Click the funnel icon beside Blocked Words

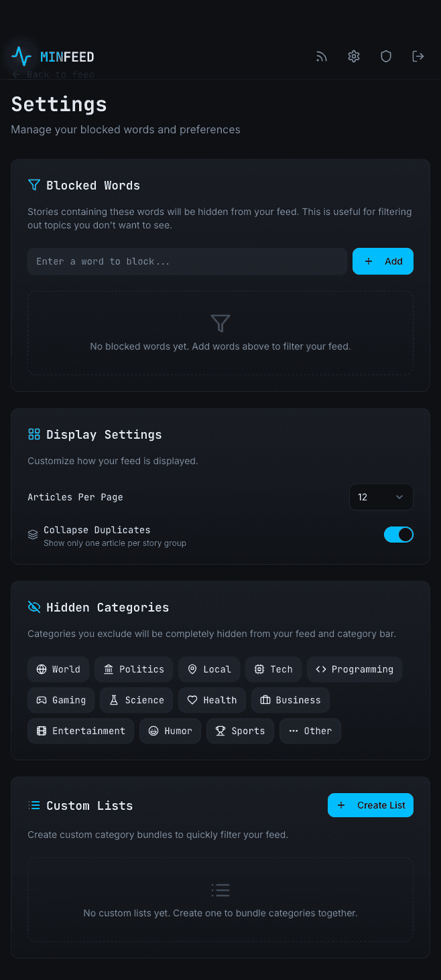tap(33, 184)
